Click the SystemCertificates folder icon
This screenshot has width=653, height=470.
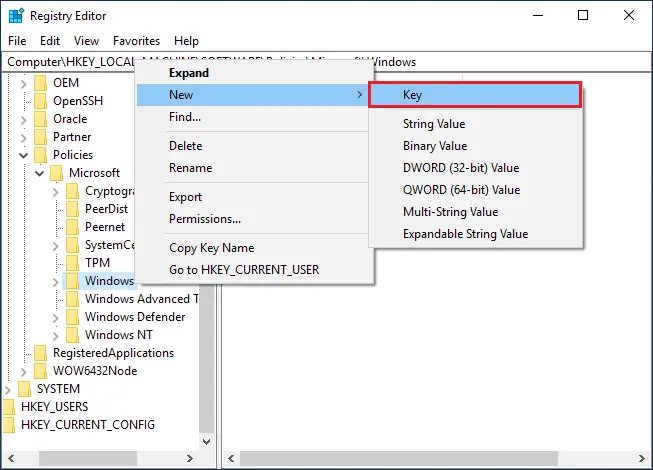(x=72, y=245)
